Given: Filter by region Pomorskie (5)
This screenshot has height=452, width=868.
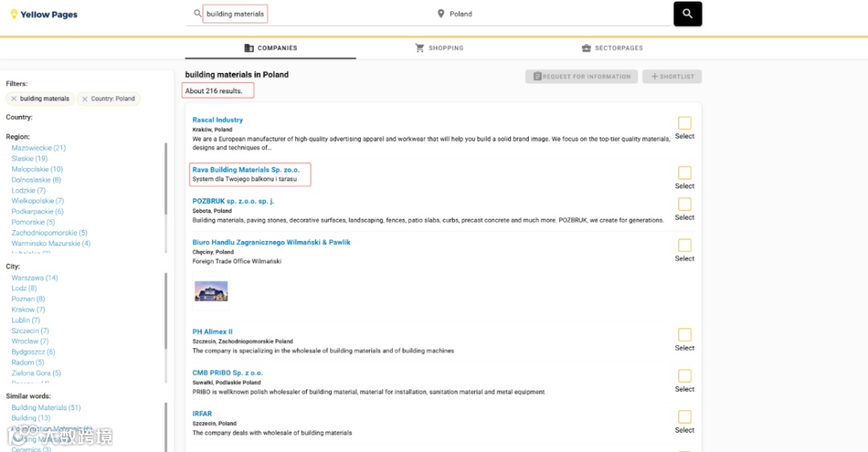Looking at the screenshot, I should coord(33,222).
